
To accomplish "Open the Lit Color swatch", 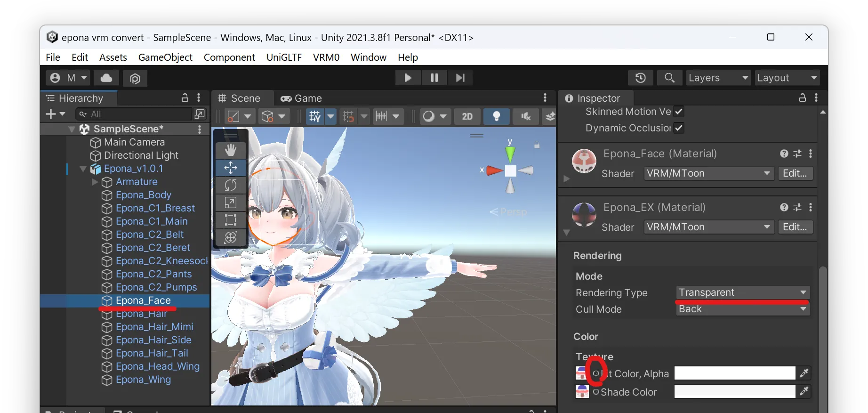I will tap(735, 373).
